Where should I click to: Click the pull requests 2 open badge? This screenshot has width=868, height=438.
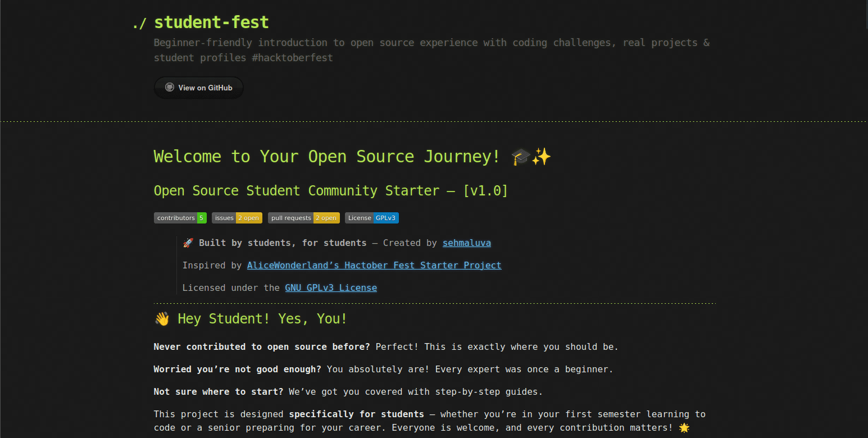click(303, 218)
